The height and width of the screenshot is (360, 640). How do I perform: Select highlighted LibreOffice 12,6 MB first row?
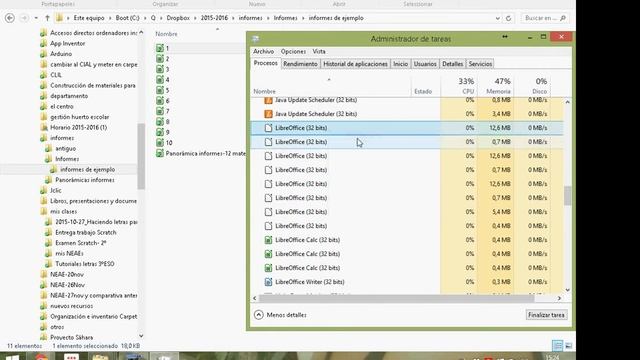tap(407, 128)
